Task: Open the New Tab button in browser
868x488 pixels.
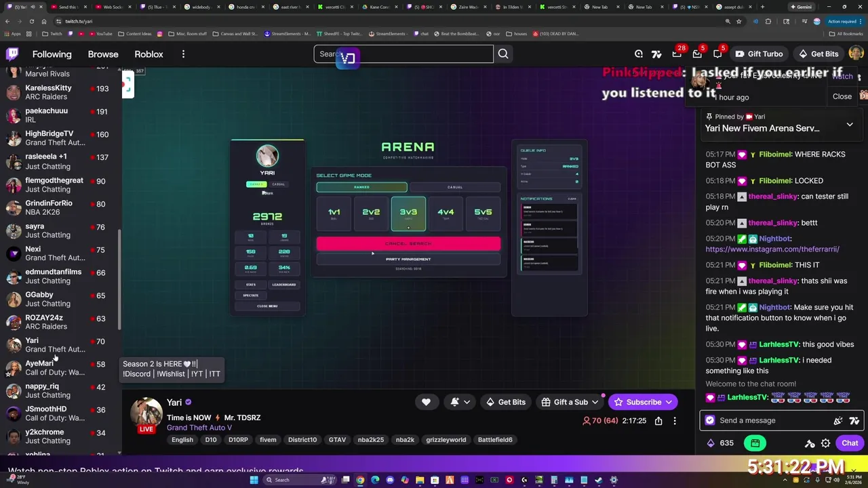Action: point(763,7)
